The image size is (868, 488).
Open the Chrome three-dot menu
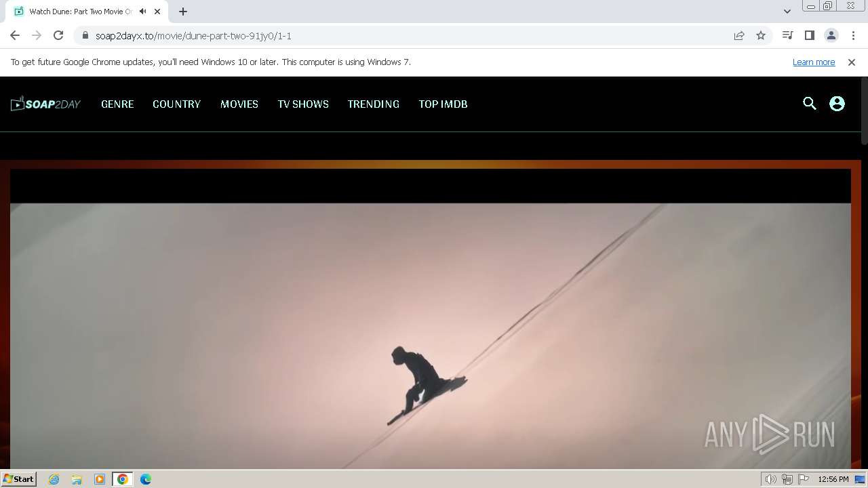coord(853,35)
